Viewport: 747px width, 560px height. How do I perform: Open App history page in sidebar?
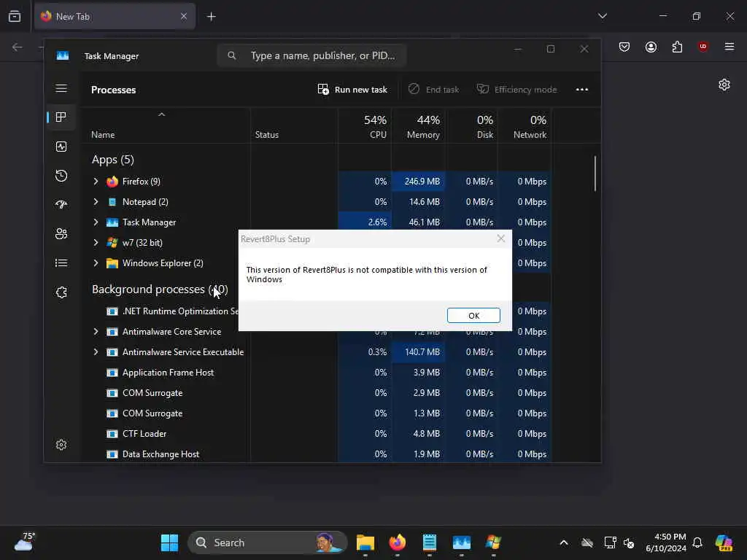point(61,176)
